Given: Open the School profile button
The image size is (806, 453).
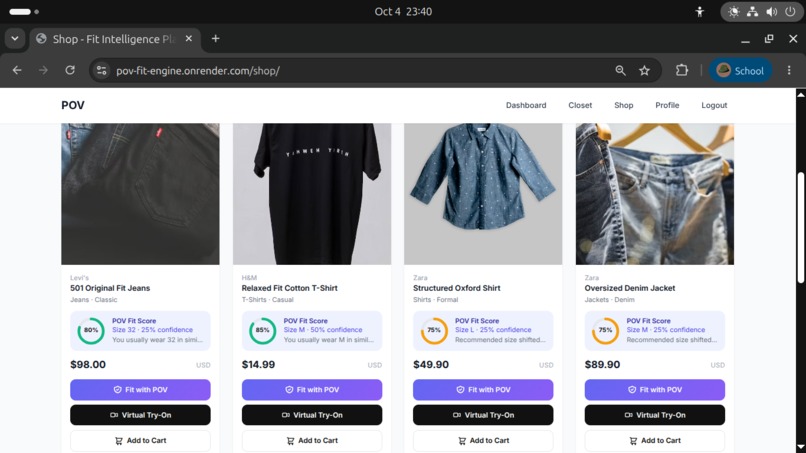Looking at the screenshot, I should pos(740,70).
